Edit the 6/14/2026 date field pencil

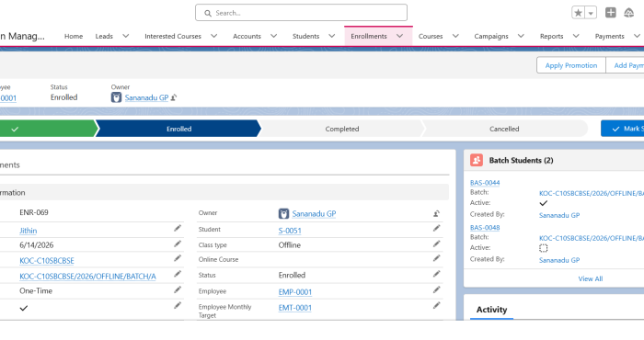(178, 244)
